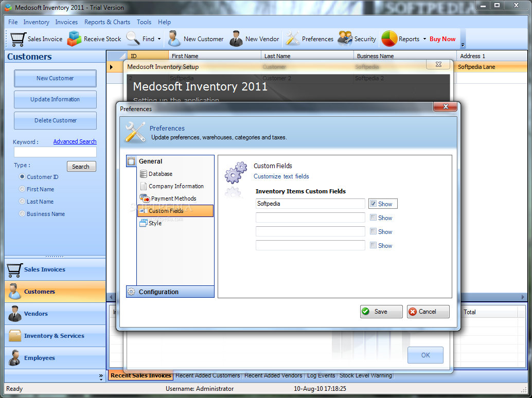Click the Receive Stock boxes icon

tap(74, 39)
